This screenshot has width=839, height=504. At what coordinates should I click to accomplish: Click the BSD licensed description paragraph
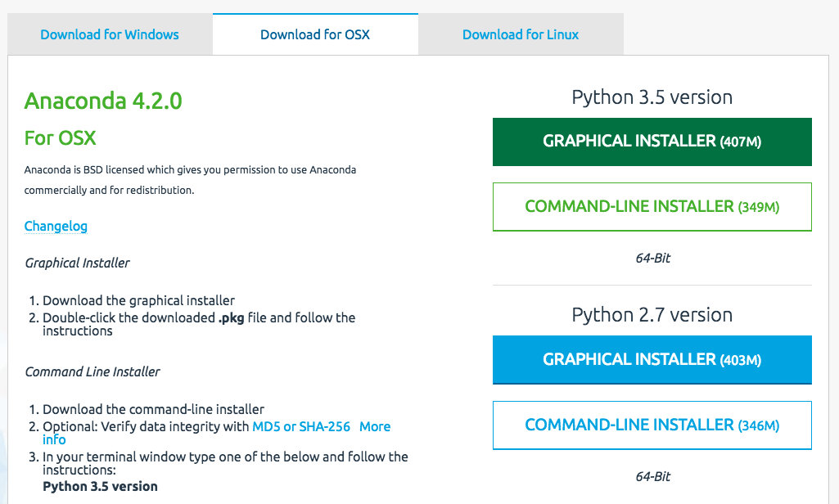pos(190,180)
